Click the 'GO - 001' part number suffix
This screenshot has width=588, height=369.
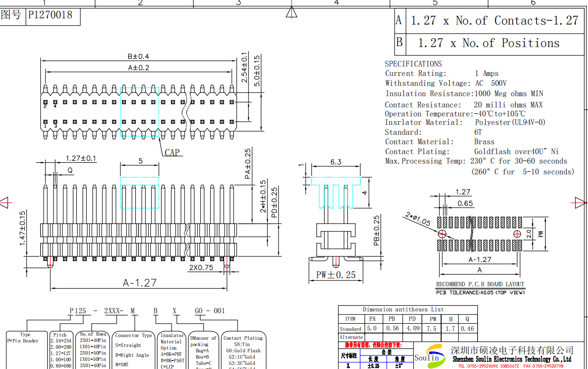coord(210,311)
